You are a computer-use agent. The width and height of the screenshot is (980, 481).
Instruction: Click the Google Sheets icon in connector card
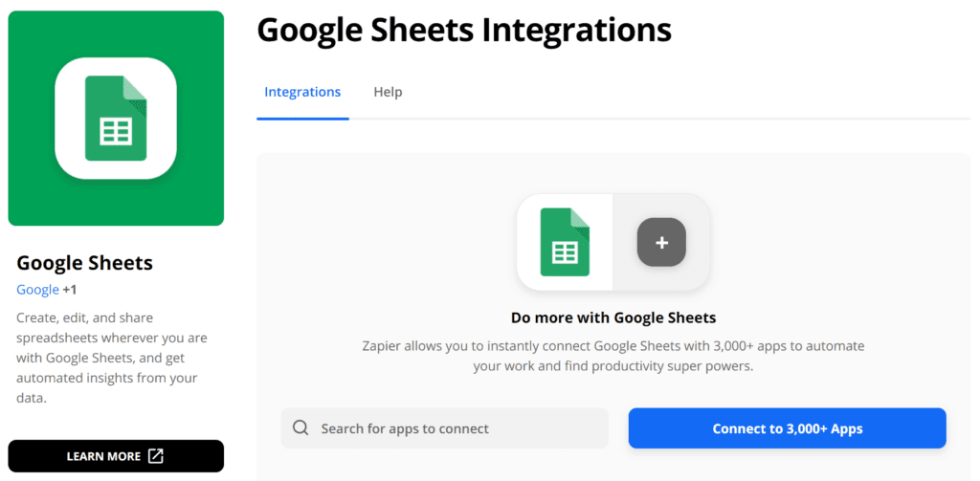click(x=565, y=242)
